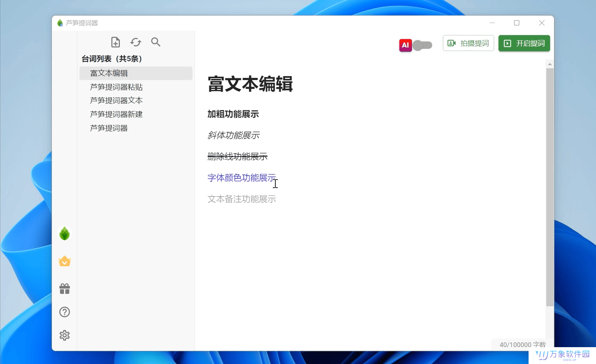Click the blue line 字体颜色功能展示
Screen dimensions: 596x364
[x=242, y=178]
